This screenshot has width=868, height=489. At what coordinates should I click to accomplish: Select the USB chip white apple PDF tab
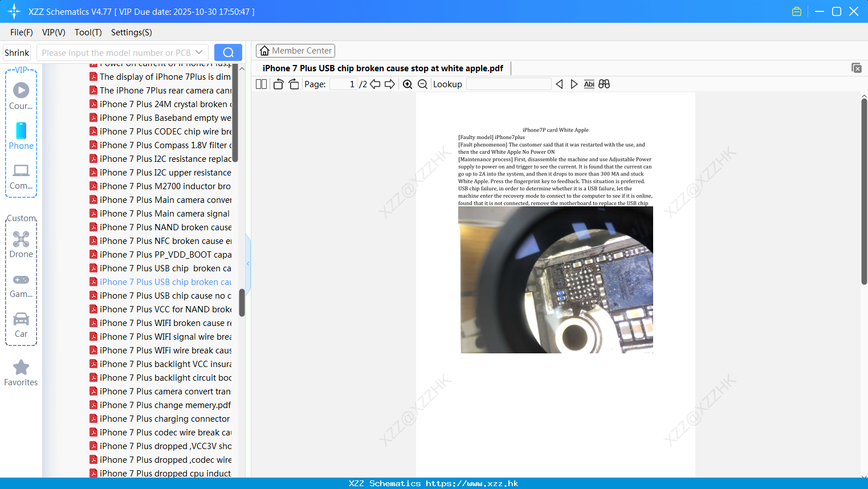383,68
